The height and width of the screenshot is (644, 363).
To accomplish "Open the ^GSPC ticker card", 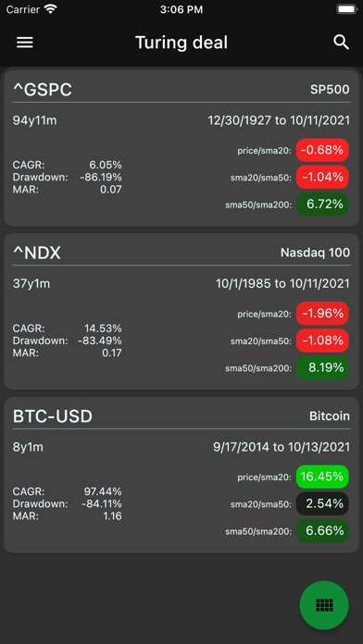I will click(181, 148).
